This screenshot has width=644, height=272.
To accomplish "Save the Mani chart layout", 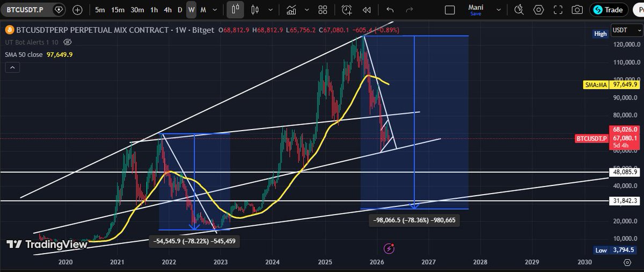I will tap(476, 10).
